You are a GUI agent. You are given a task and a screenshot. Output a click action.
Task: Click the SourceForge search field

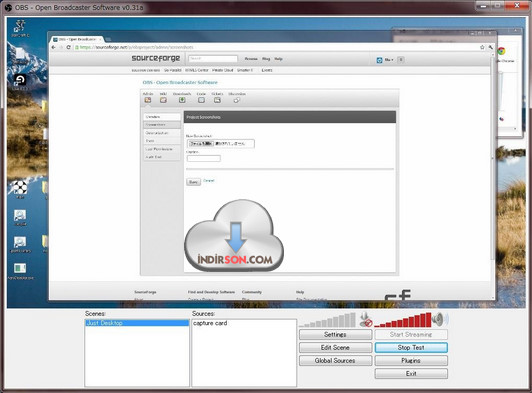[x=213, y=59]
